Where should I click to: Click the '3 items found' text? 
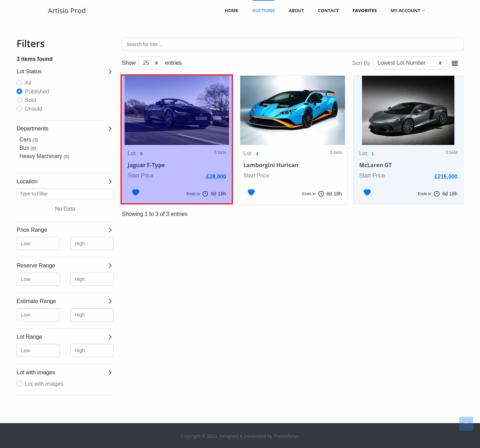(x=35, y=59)
